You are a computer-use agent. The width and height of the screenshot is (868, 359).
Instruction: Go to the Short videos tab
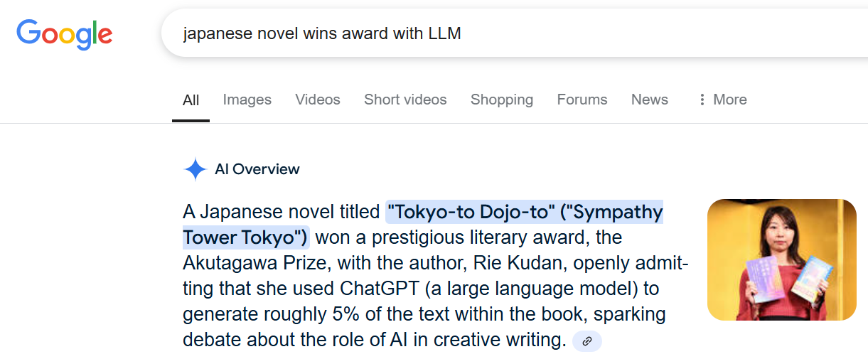tap(405, 100)
